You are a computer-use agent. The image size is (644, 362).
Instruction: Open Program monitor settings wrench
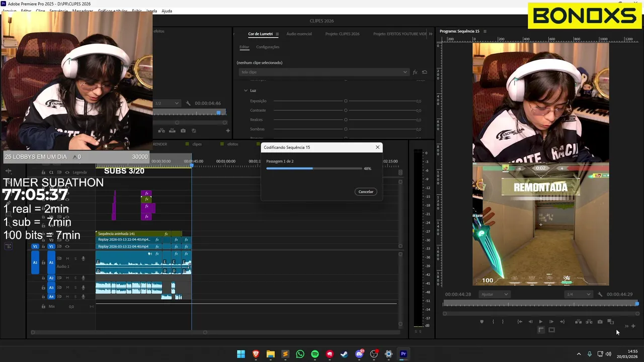600,294
